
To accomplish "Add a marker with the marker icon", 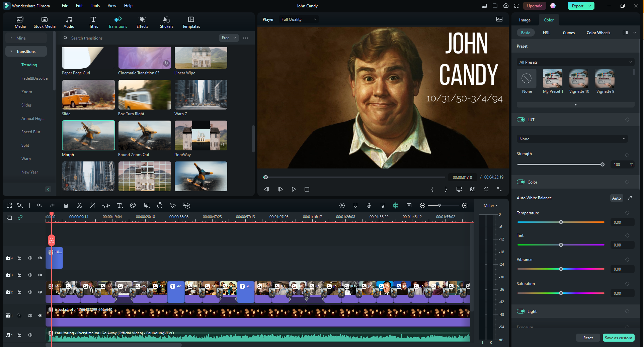I will [355, 205].
